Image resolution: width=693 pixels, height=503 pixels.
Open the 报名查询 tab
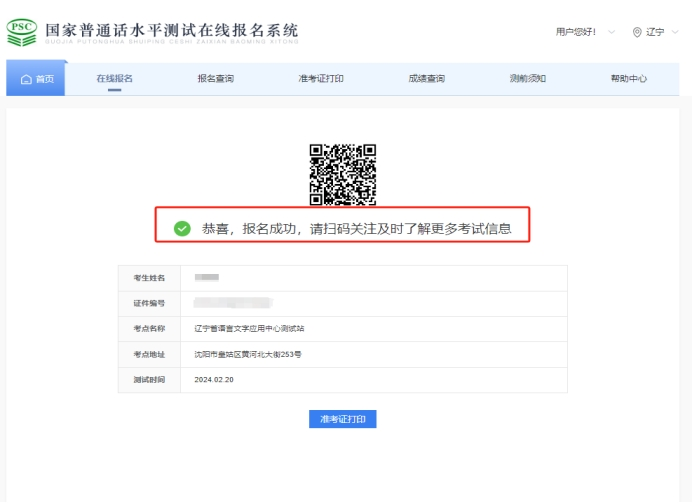coord(215,78)
